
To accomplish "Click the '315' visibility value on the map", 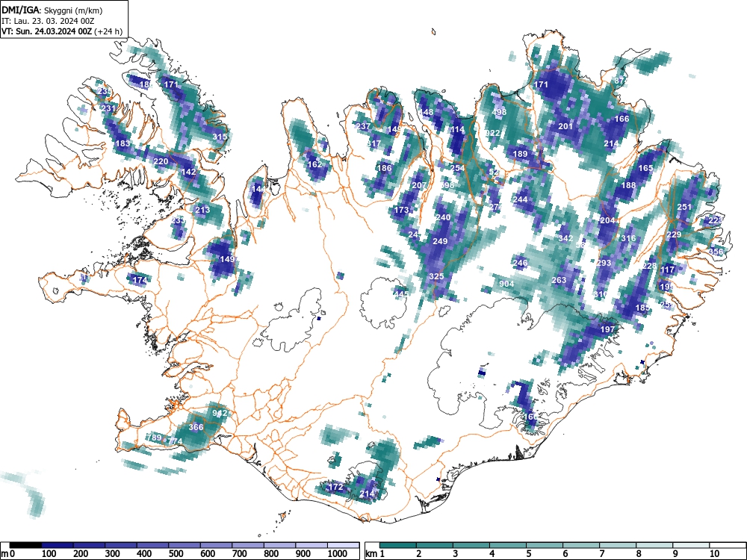I will [x=220, y=137].
